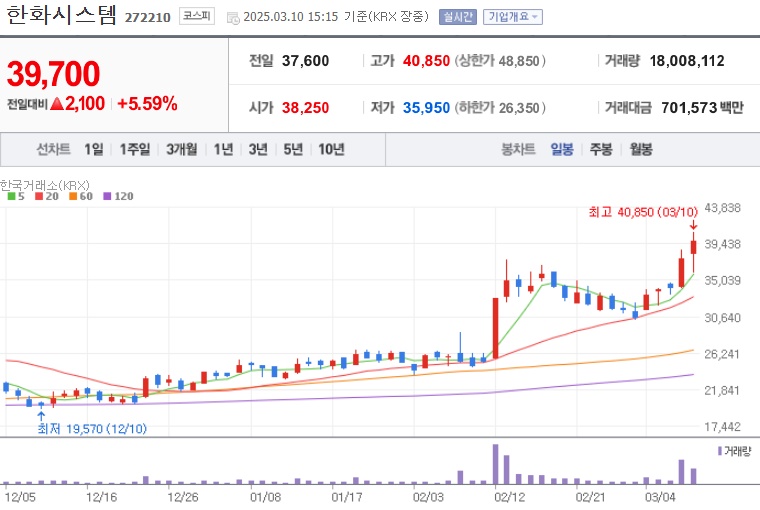Click the 봉차트 label
Screen dimensions: 760x510
point(518,149)
